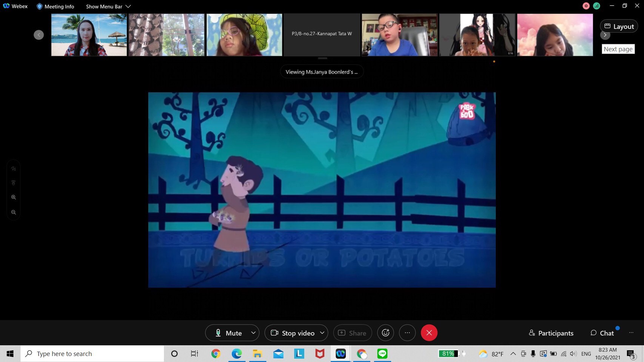Click the Viewing Ms.Janya Boonlerd's share label
644x362 pixels.
[322, 72]
